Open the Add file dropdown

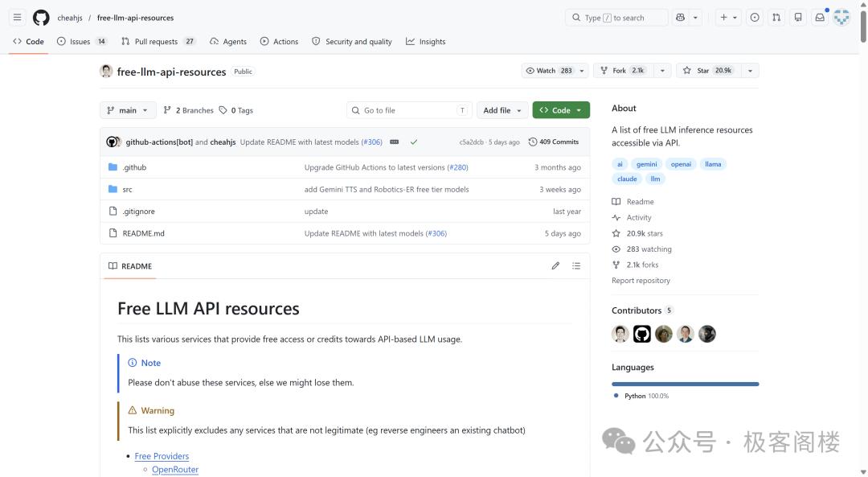(502, 110)
